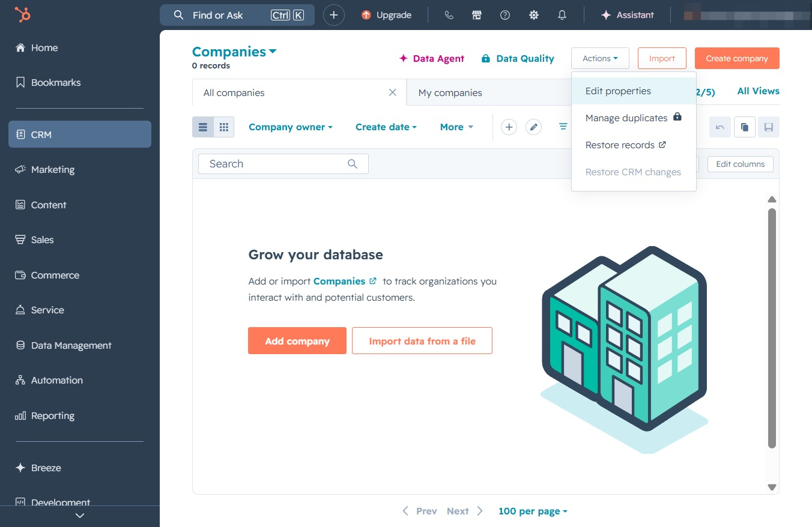Open the Companies object dropdown

pos(234,52)
